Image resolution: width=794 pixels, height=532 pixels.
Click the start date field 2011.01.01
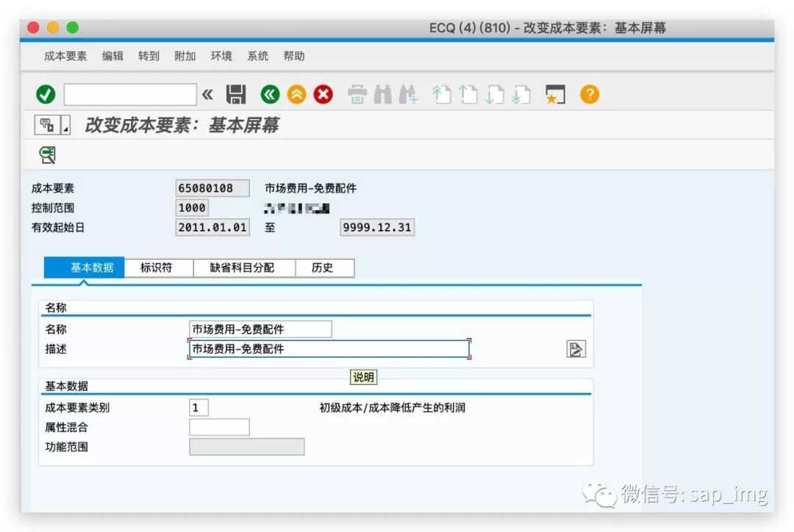(x=212, y=227)
